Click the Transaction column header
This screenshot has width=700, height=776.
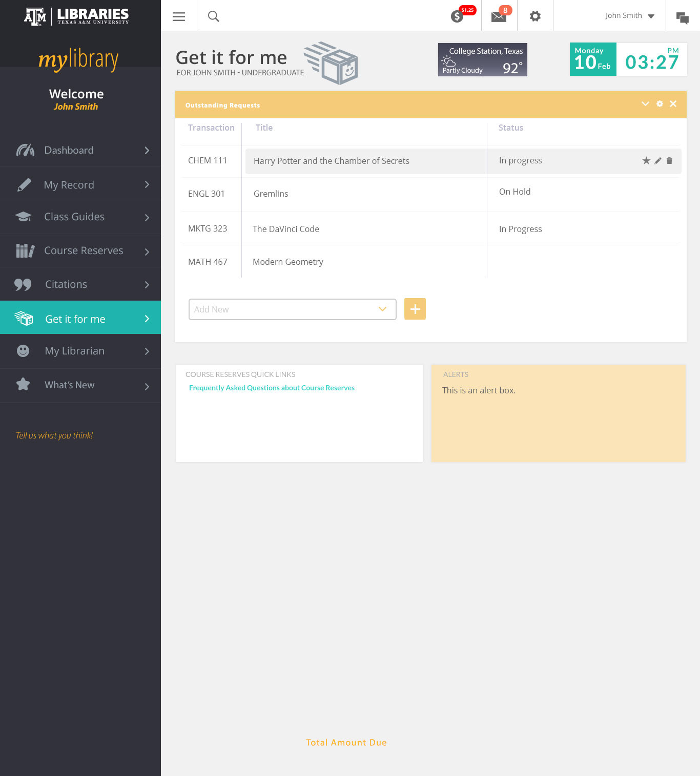pyautogui.click(x=211, y=128)
